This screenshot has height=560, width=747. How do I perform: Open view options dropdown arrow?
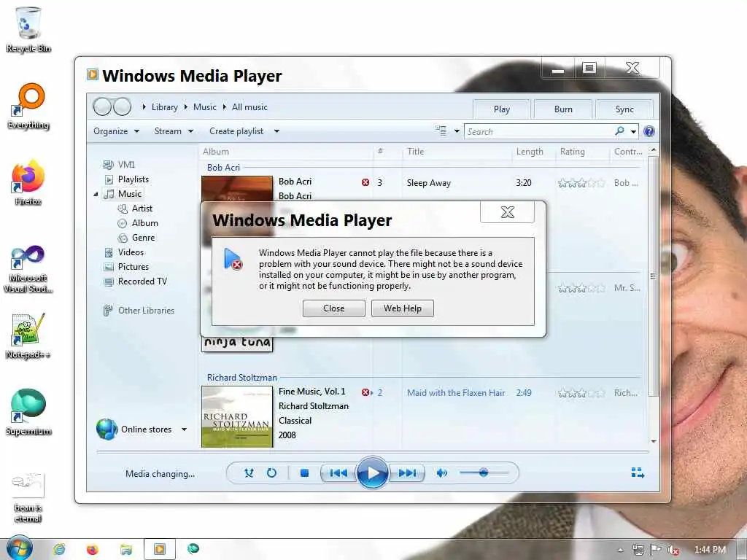point(457,131)
